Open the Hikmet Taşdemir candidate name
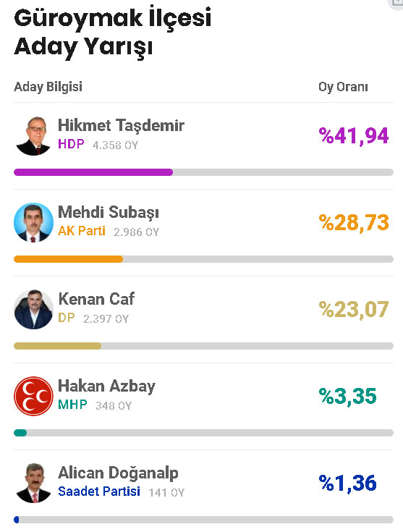The height and width of the screenshot is (532, 403). point(121,125)
